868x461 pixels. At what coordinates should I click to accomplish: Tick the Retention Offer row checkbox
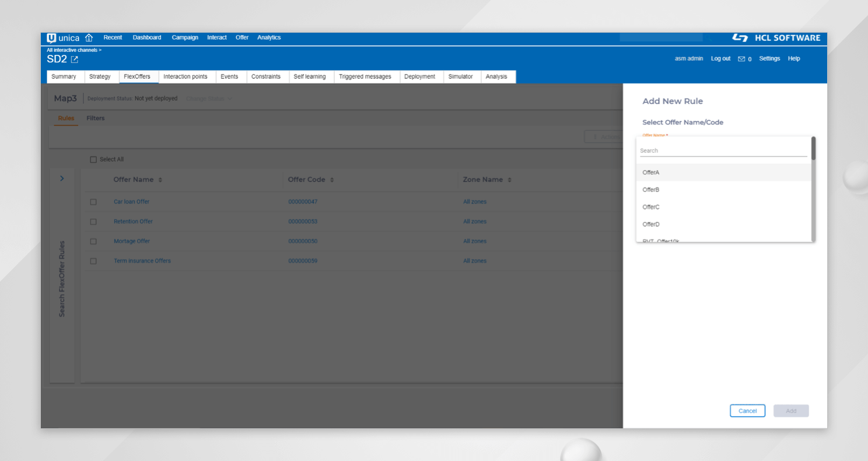point(93,222)
